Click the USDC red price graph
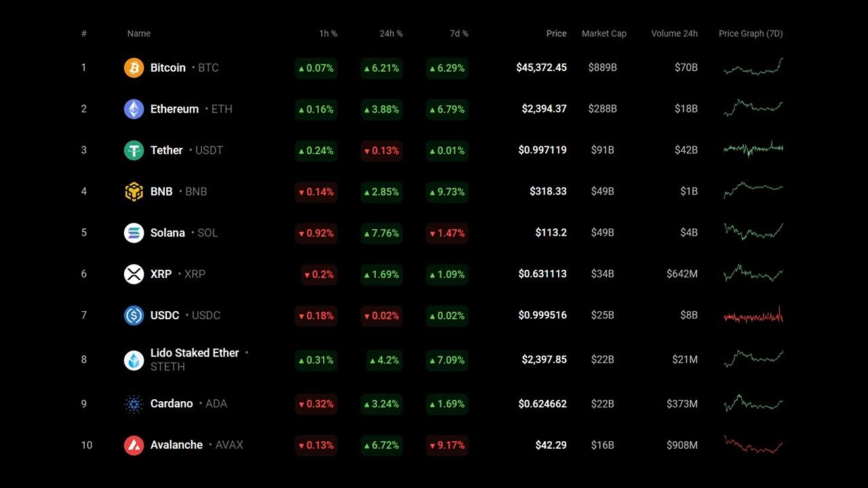 753,316
